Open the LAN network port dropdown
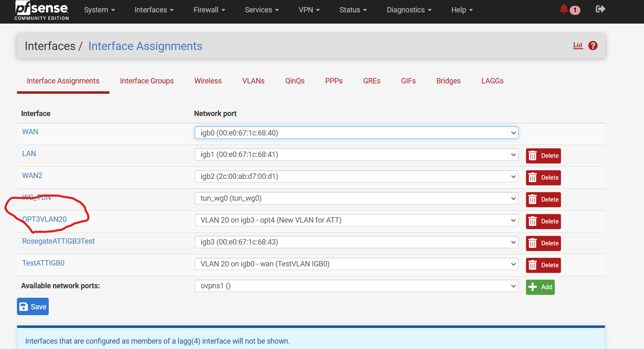This screenshot has height=349, width=644. [357, 154]
